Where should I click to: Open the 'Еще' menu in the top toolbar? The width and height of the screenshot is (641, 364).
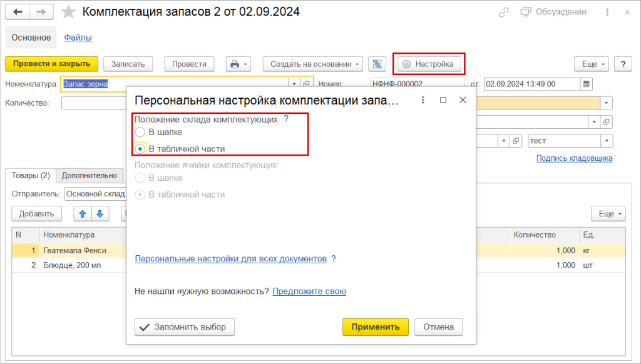point(592,64)
